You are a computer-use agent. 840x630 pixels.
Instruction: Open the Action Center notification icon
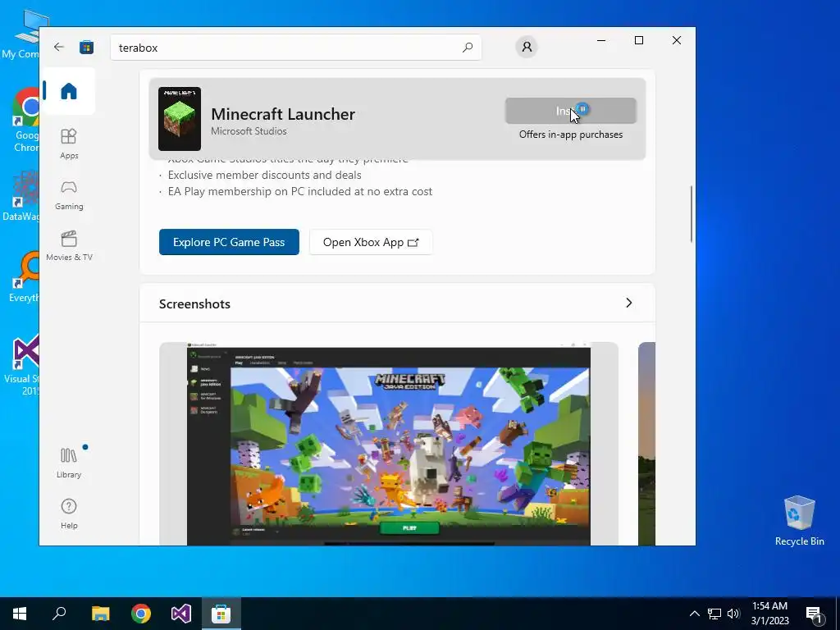815,614
